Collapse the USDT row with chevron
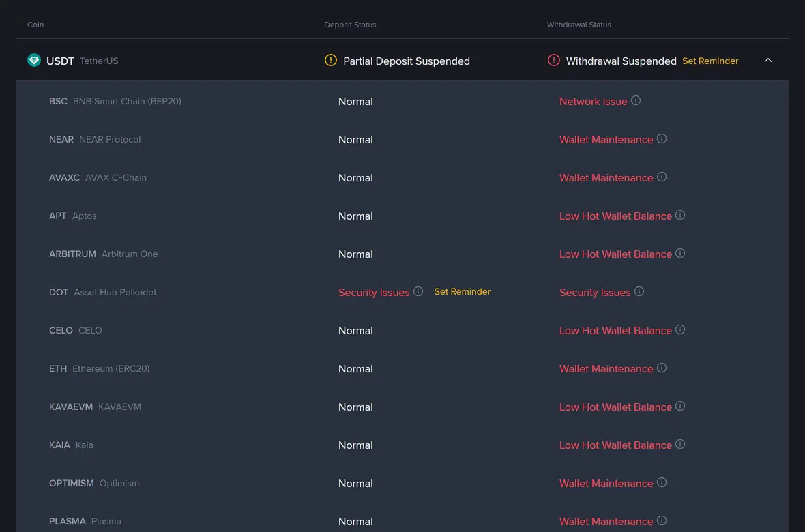 (768, 61)
